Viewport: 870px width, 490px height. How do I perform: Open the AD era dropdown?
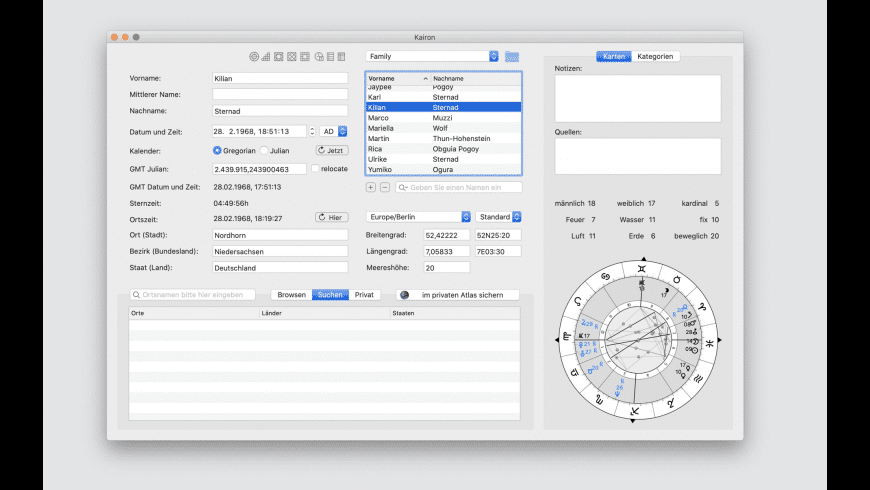coord(333,132)
